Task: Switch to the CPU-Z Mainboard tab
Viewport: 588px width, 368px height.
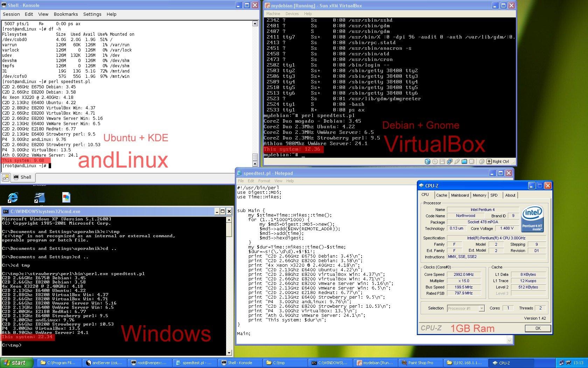Action: 460,195
